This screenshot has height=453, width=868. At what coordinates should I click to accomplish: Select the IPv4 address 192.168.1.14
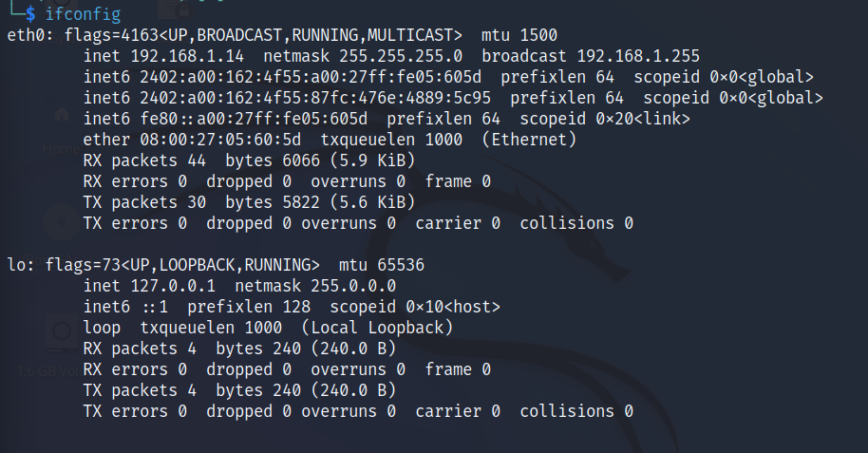187,56
